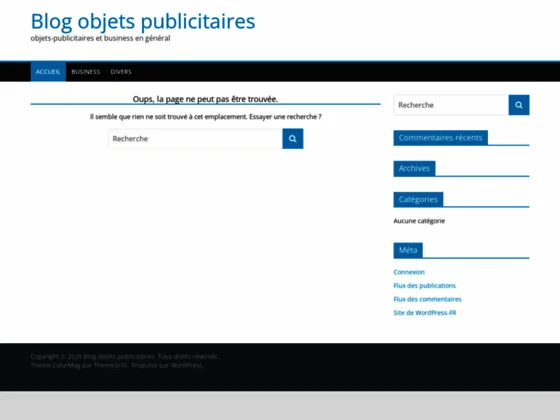This screenshot has height=420, width=560.
Task: Click the Méta widget heading
Action: pyautogui.click(x=408, y=250)
